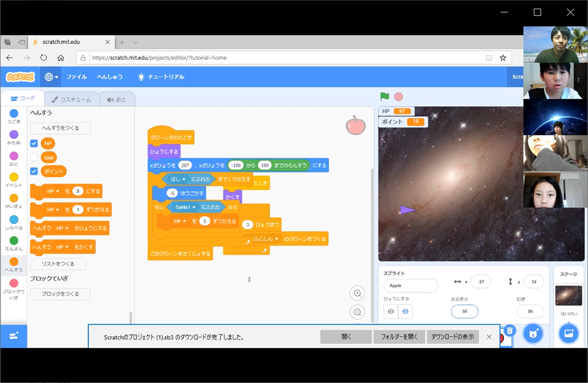Open HP dropdown in 'をかくす' block
The width and height of the screenshot is (588, 383).
[62, 247]
